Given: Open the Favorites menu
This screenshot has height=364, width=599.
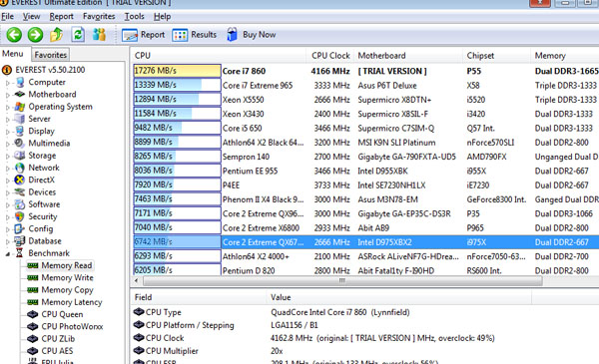Looking at the screenshot, I should tap(99, 16).
